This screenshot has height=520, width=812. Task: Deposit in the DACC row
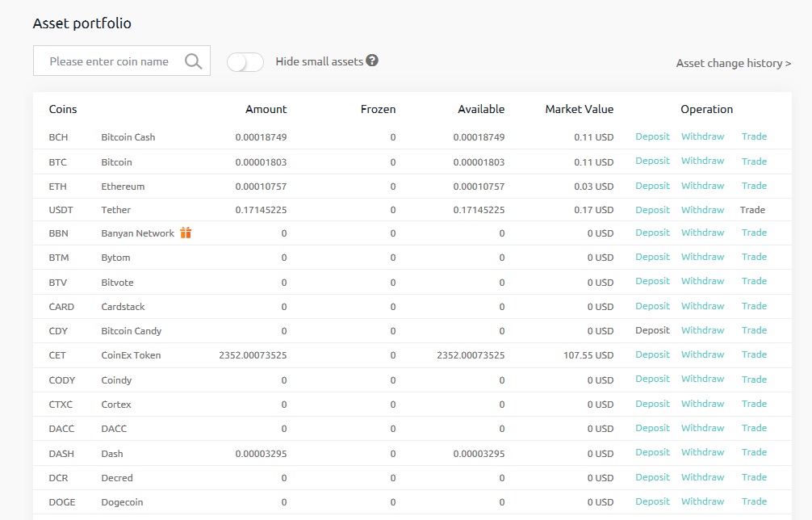(652, 428)
